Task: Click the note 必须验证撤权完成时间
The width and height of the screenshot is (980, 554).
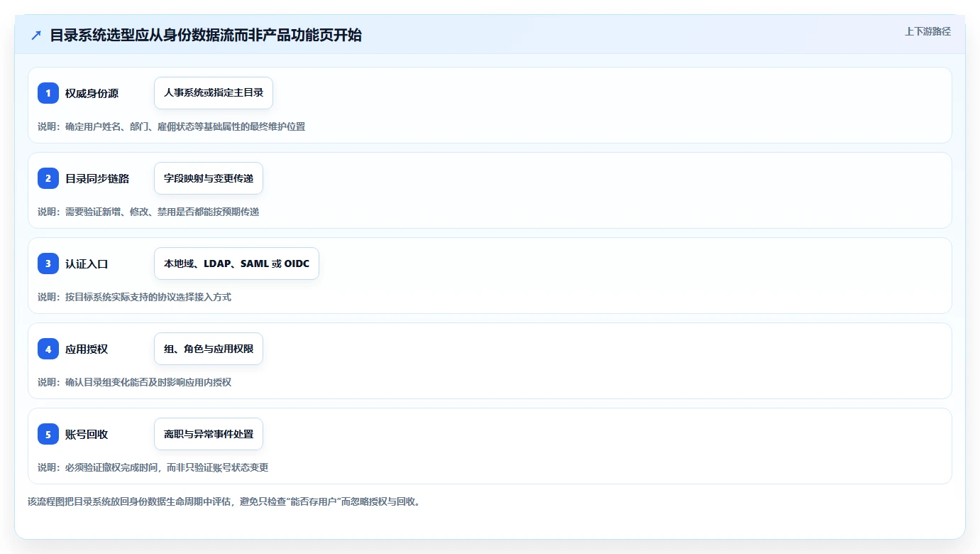Action: [x=153, y=467]
